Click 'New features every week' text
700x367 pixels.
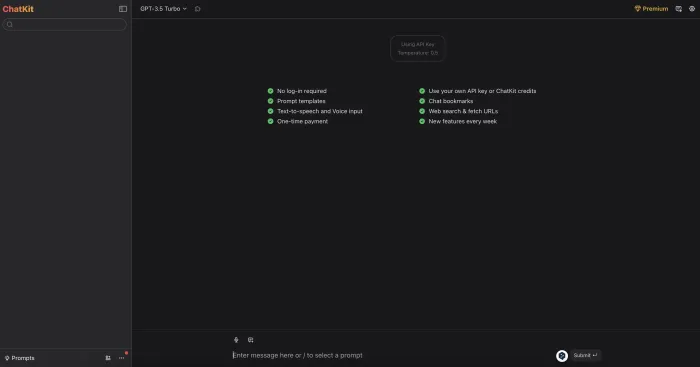[x=462, y=121]
